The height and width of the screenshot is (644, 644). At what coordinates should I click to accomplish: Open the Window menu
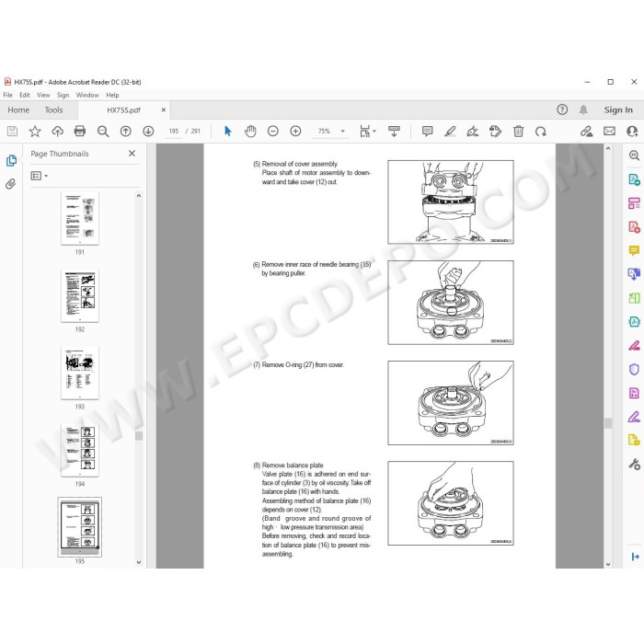tap(87, 95)
